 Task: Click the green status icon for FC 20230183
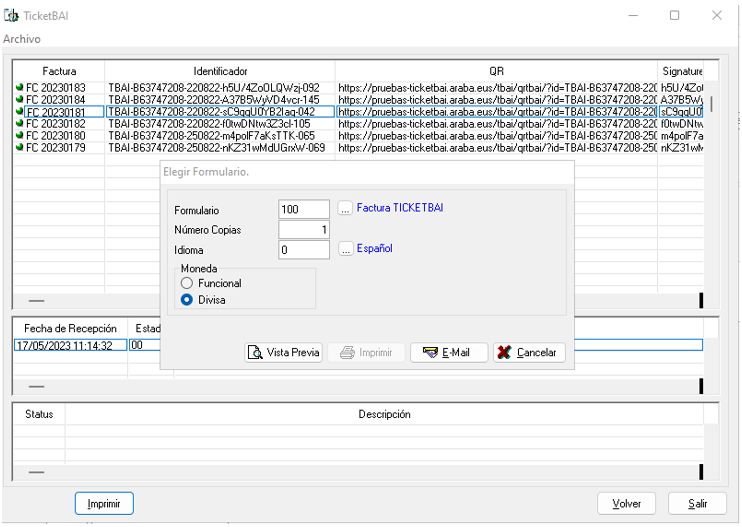tap(20, 88)
